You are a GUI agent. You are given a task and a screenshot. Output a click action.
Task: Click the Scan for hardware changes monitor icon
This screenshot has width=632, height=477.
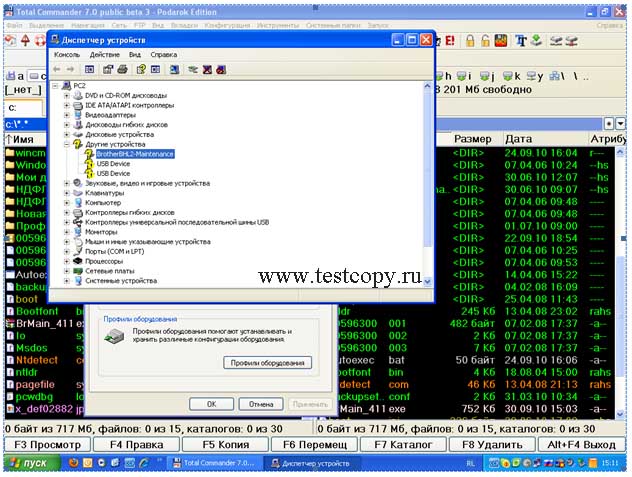174,69
